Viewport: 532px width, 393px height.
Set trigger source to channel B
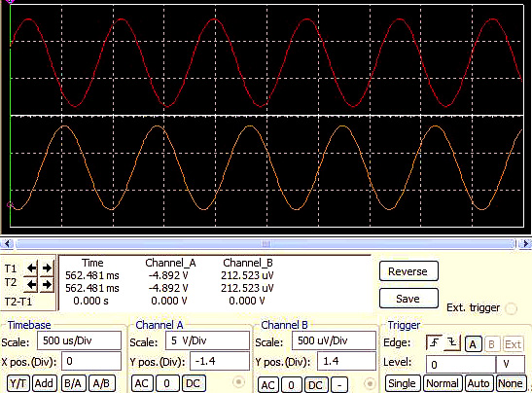click(491, 344)
